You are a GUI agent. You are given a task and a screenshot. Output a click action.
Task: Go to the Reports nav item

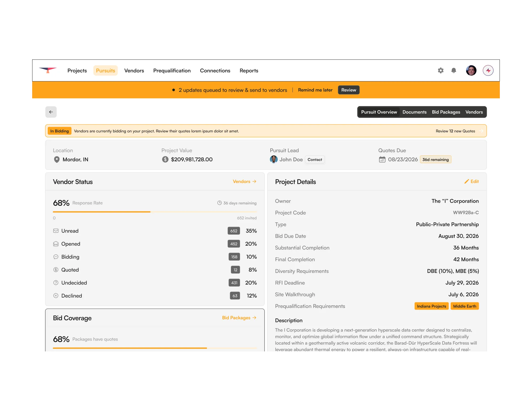point(249,70)
